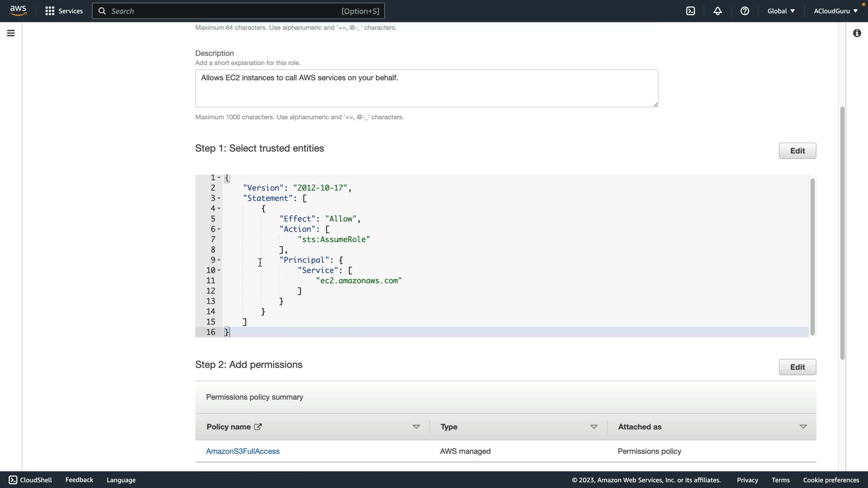Expand the hamburger side navigation menu
The width and height of the screenshot is (868, 488).
pyautogui.click(x=11, y=33)
